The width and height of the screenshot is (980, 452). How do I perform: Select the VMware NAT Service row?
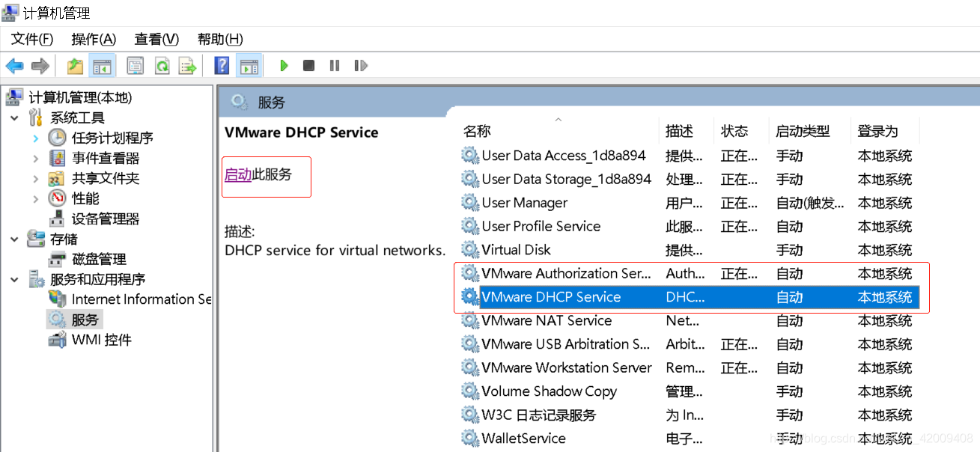tap(689, 321)
